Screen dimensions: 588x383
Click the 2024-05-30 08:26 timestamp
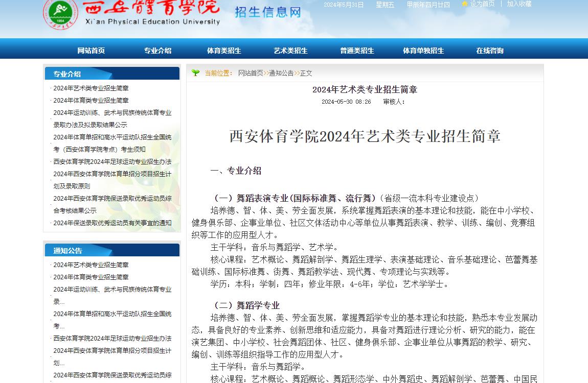click(346, 102)
